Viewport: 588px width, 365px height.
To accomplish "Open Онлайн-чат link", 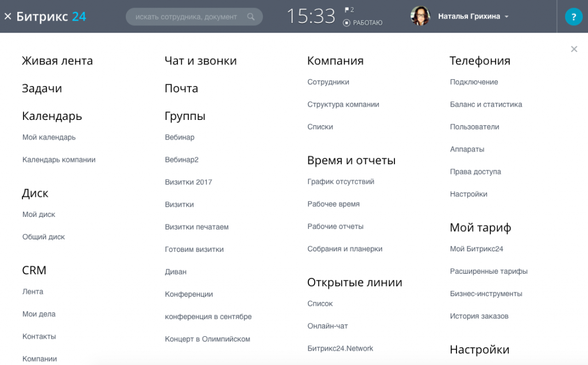I will [x=327, y=326].
